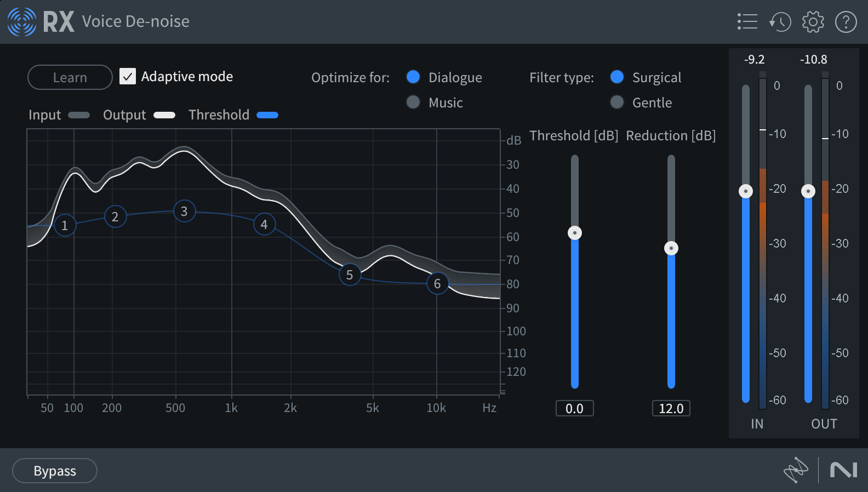
Task: Enable Bypass
Action: 54,470
